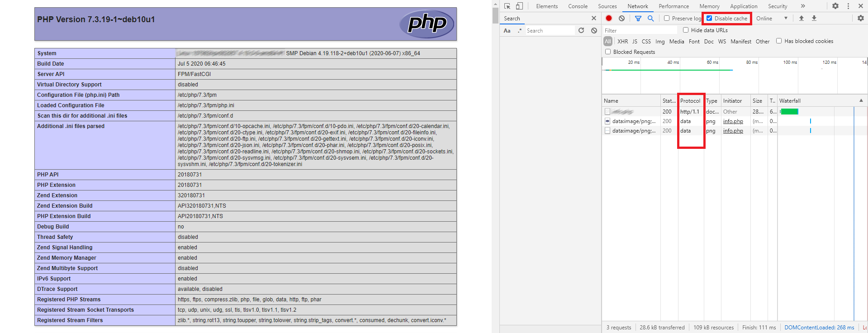Toggle the device toolbar icon
This screenshot has height=333, width=868.
[x=519, y=6]
